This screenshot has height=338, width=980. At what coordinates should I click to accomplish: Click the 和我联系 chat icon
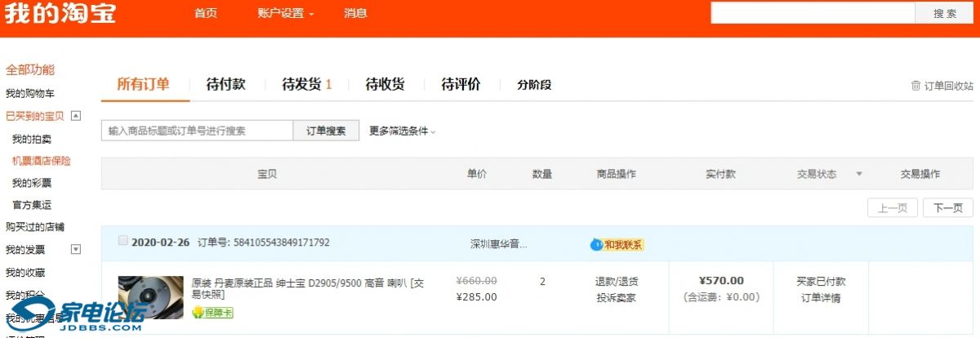597,244
